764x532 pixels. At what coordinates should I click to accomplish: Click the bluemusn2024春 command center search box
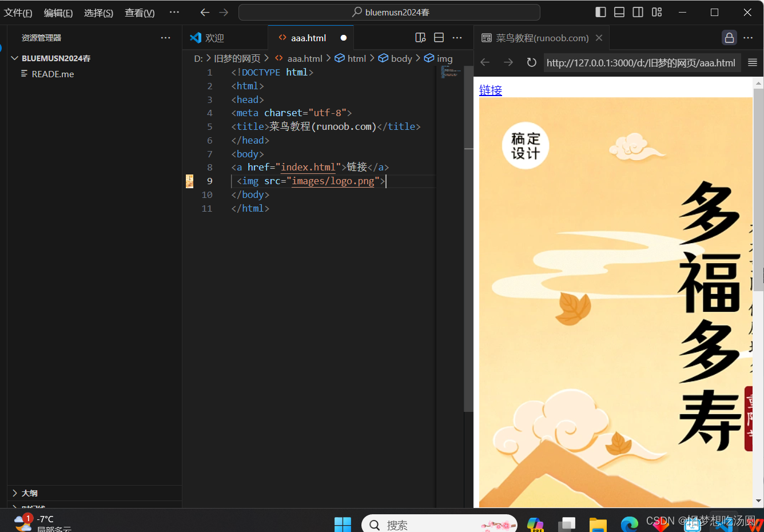389,12
